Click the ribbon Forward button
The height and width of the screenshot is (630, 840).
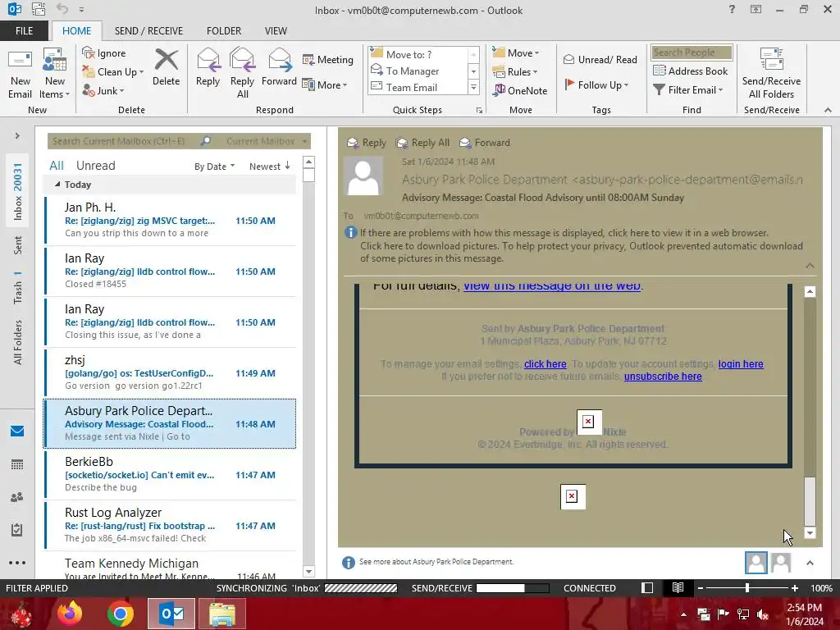(x=279, y=67)
